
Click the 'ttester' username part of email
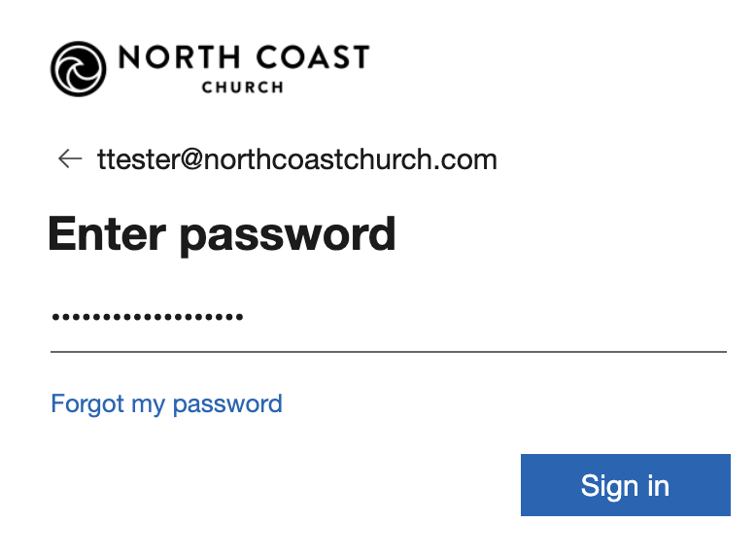(134, 159)
